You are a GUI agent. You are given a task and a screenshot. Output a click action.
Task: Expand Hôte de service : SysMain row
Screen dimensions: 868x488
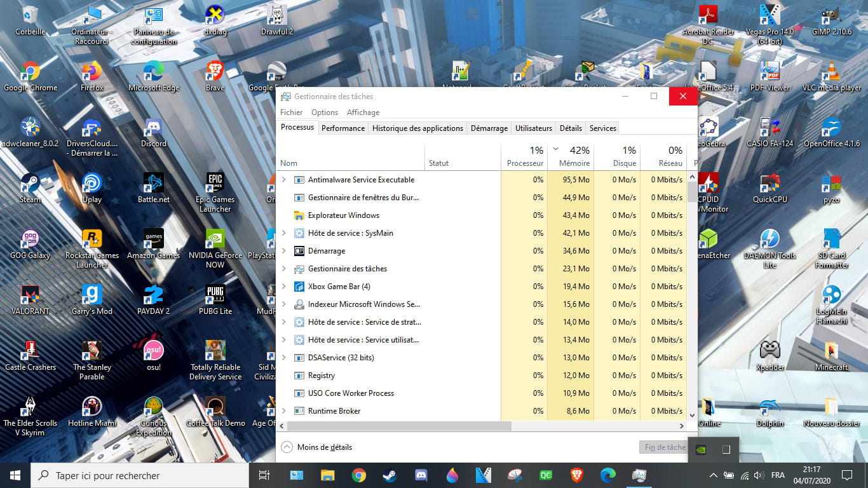[x=284, y=233]
